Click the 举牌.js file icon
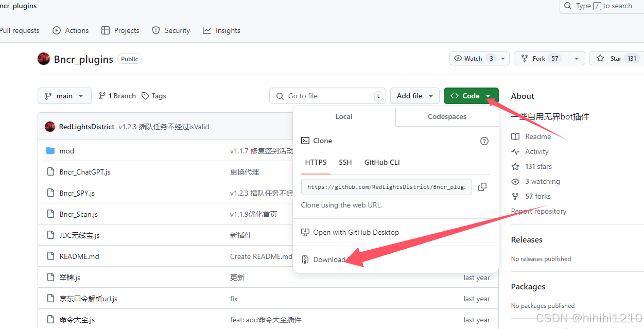The width and height of the screenshot is (644, 329). [x=50, y=278]
